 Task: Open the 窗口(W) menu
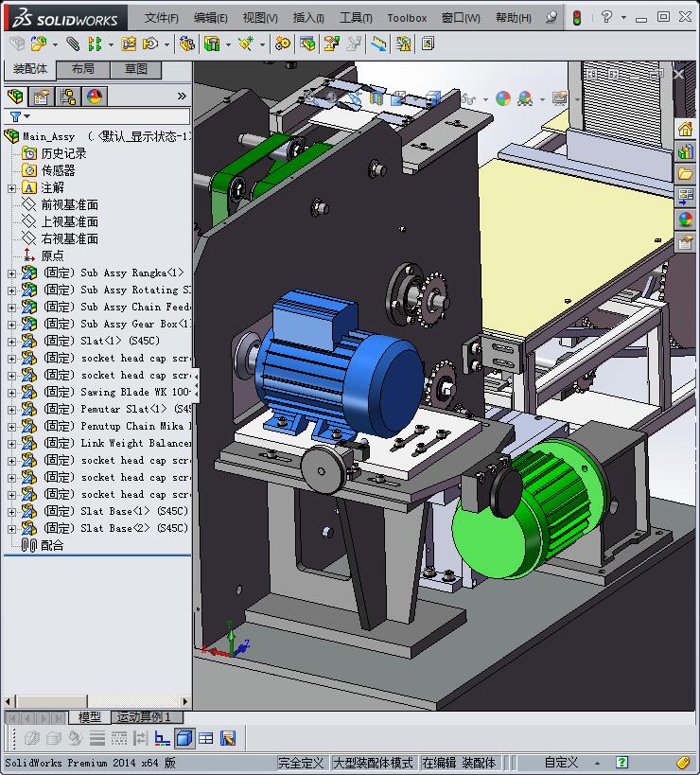click(461, 18)
